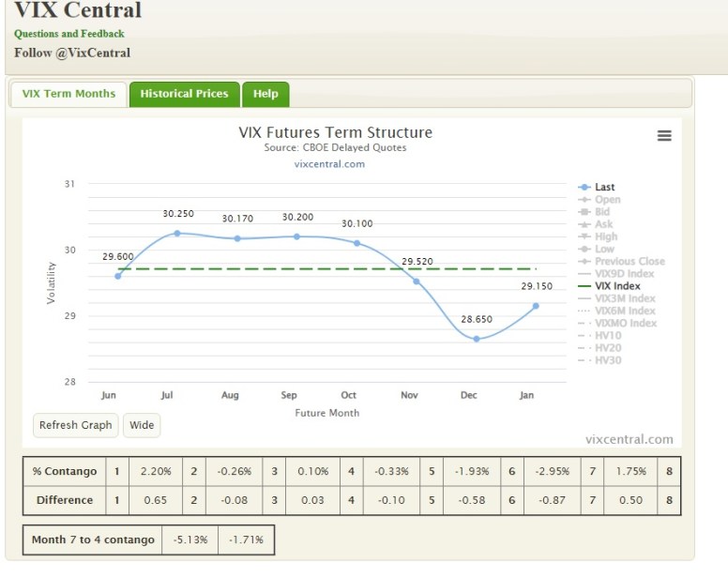Open the vixcentral.com link under chart title
The height and width of the screenshot is (578, 728).
[x=329, y=164]
